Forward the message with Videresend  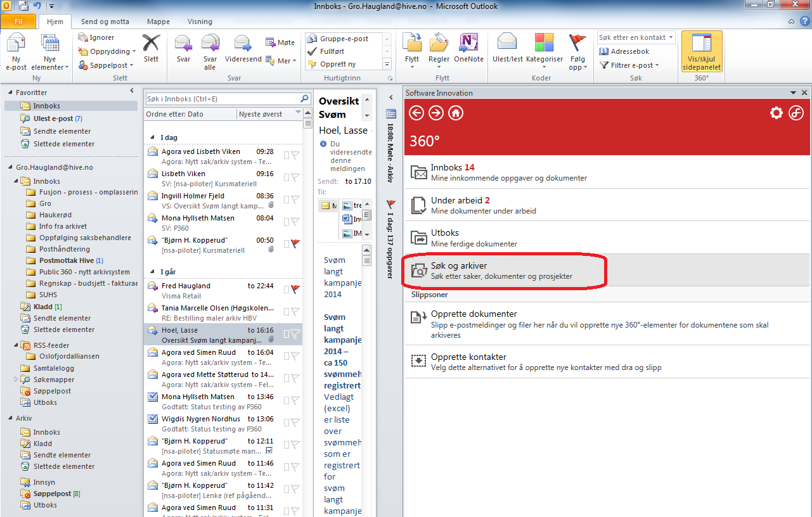coord(243,49)
